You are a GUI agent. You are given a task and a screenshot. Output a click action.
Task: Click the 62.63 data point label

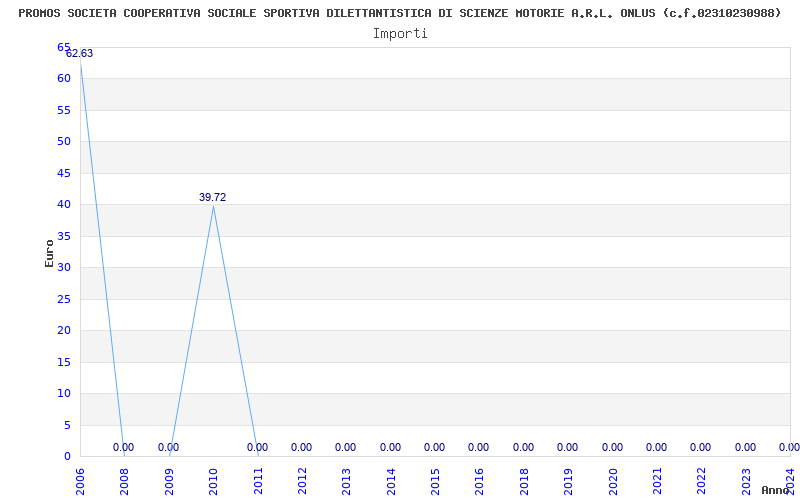(80, 54)
